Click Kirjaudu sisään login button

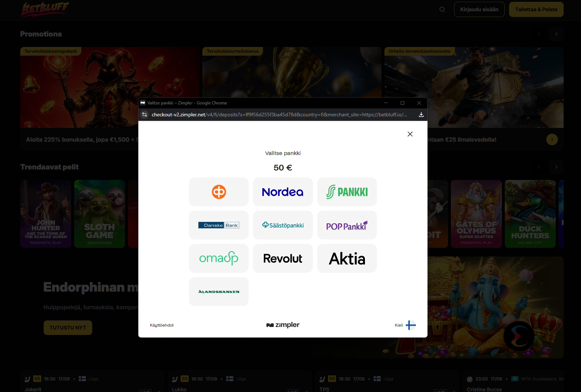click(479, 9)
